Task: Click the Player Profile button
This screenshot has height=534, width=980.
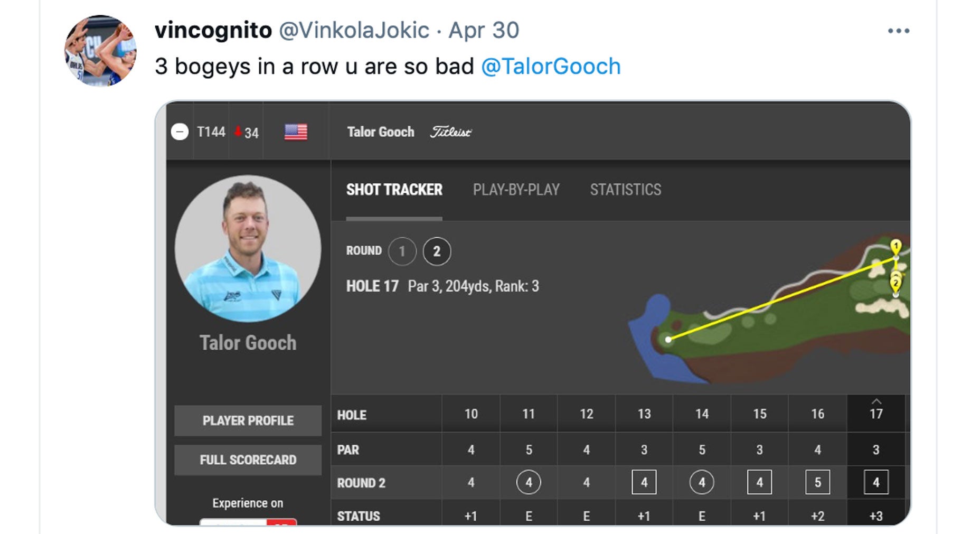Action: (248, 420)
